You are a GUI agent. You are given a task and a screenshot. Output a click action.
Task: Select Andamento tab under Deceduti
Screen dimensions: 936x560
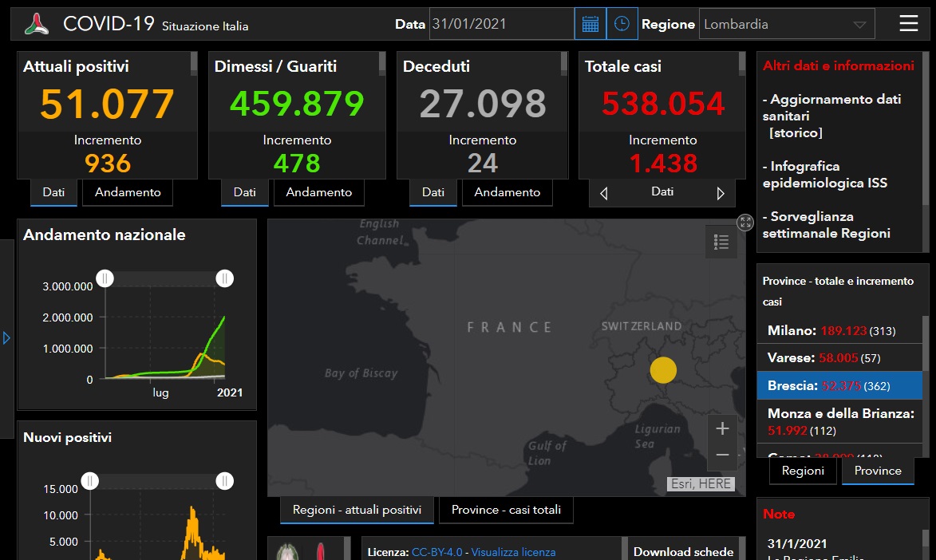pos(507,192)
